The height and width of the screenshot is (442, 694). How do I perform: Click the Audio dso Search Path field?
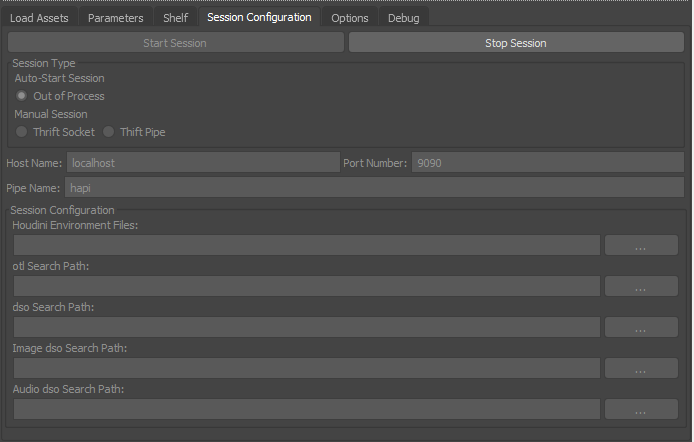pyautogui.click(x=306, y=410)
